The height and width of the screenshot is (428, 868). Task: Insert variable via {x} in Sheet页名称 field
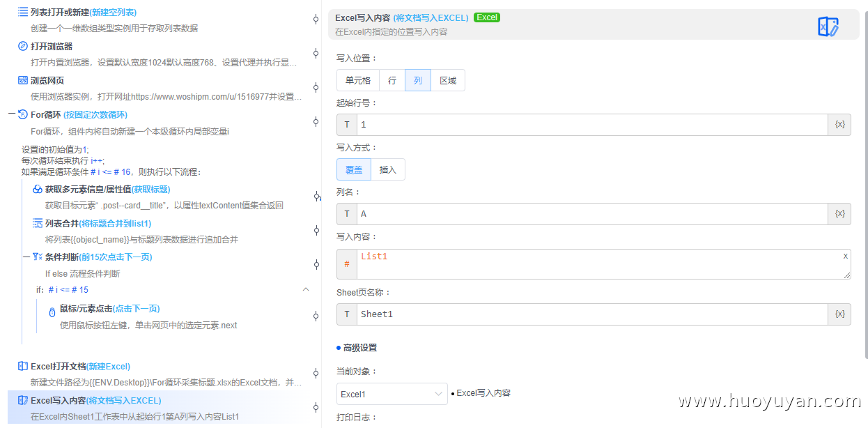click(839, 314)
